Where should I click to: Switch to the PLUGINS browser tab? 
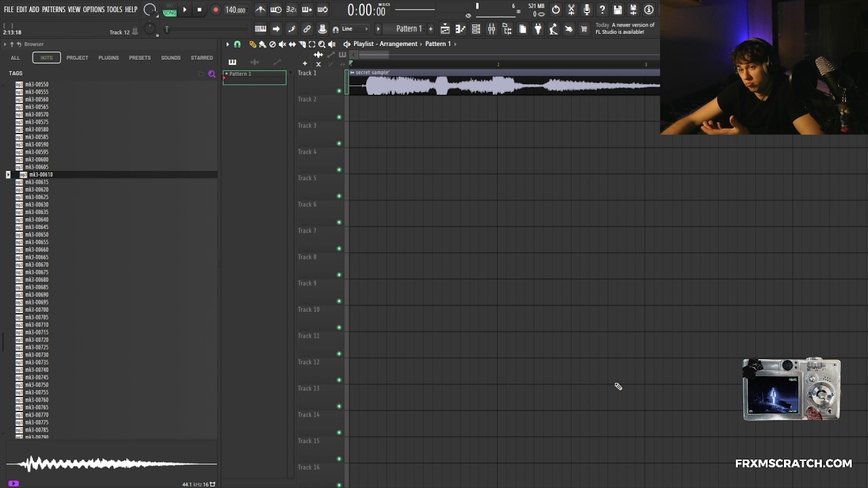[x=108, y=58]
